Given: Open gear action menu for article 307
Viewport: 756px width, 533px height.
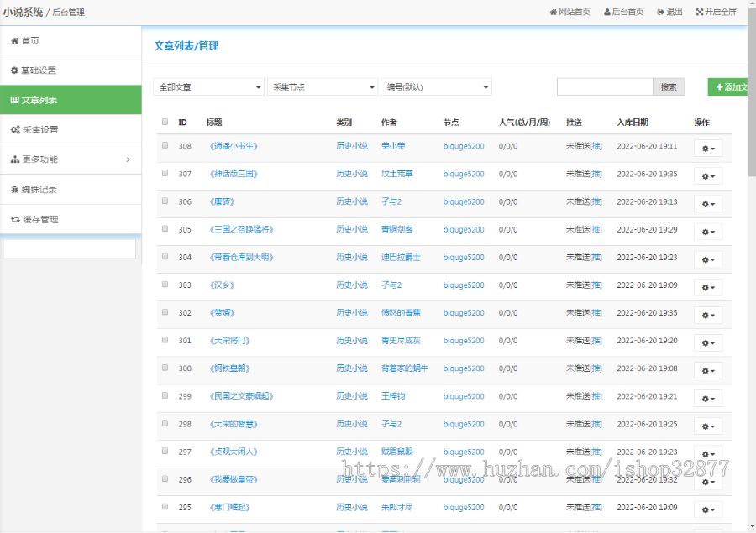Looking at the screenshot, I should pyautogui.click(x=708, y=176).
